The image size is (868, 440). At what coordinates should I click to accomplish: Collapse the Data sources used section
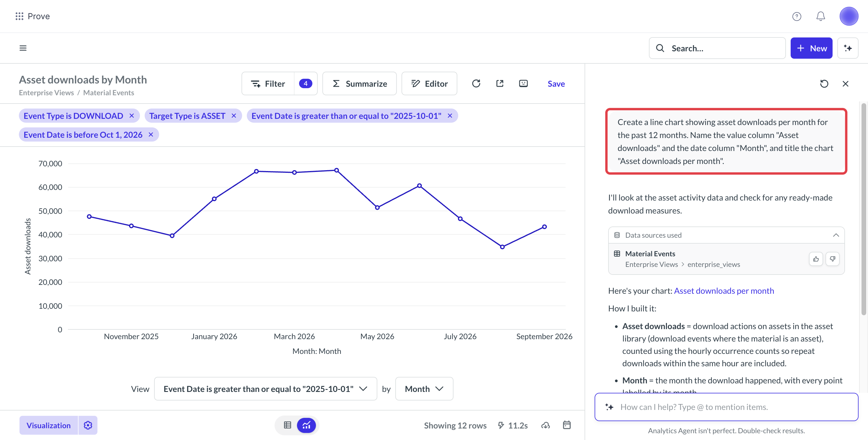(x=836, y=235)
